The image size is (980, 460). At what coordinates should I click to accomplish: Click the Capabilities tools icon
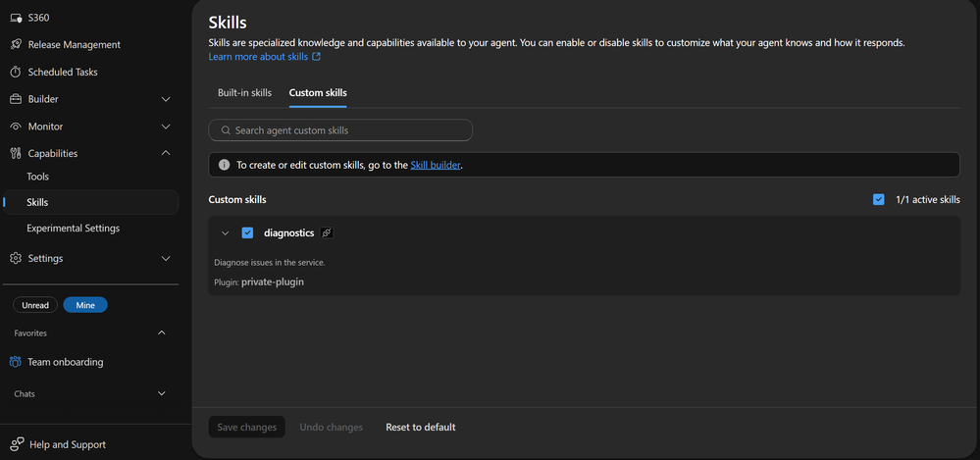coord(17,153)
